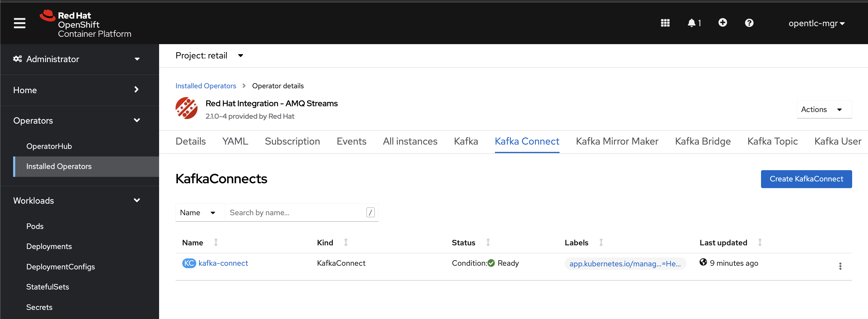
Task: Open Pods in the sidebar
Action: point(35,226)
